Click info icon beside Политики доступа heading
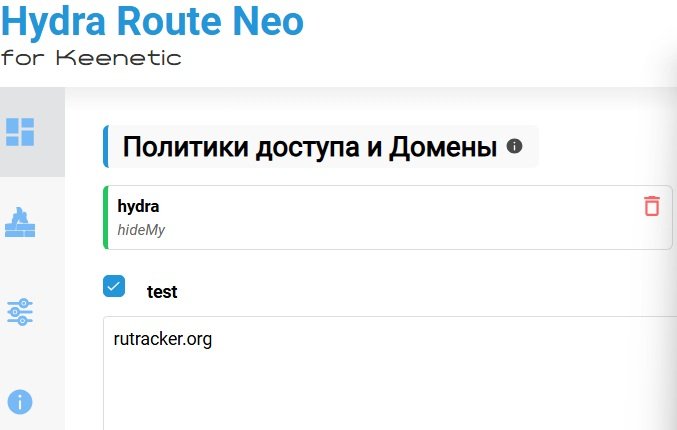The image size is (677, 430). coord(515,146)
